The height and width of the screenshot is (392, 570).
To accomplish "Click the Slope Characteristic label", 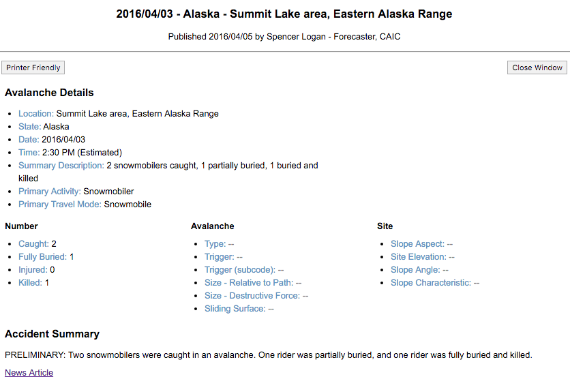I will pos(431,283).
